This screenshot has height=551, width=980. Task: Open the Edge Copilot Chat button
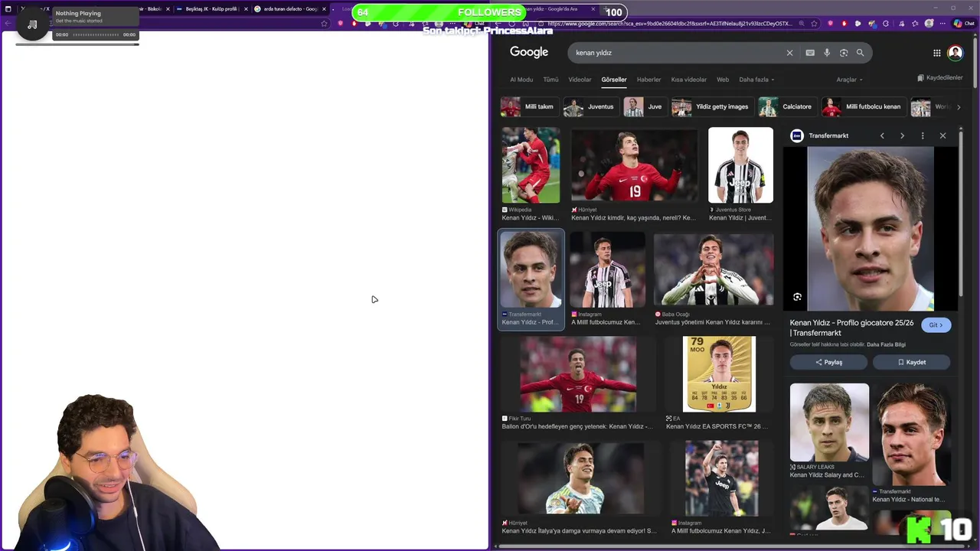click(x=964, y=24)
